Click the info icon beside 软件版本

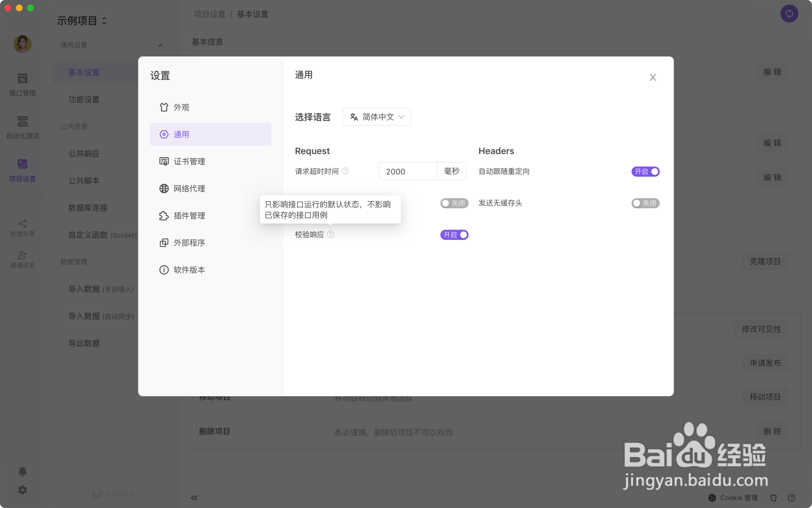(164, 270)
